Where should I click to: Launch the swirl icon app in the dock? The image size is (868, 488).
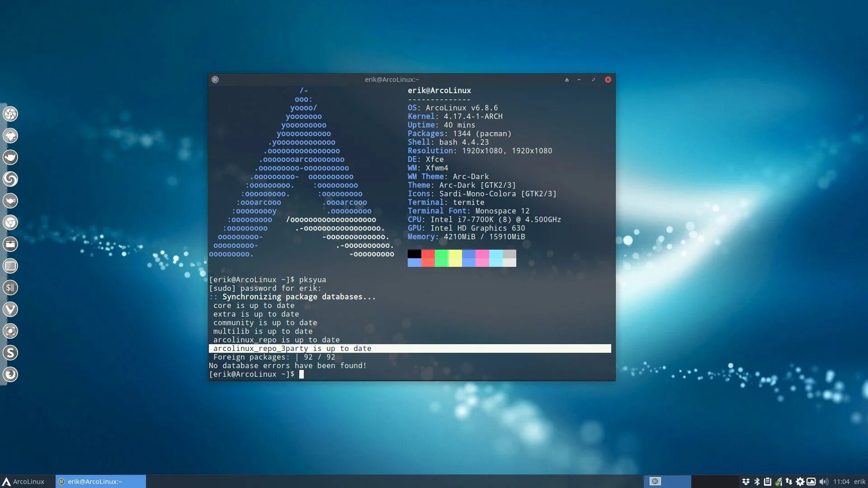coord(10,179)
